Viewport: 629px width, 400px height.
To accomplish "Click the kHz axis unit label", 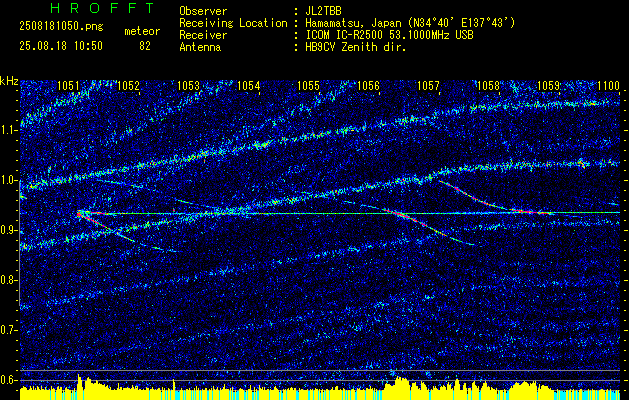I will coord(9,81).
